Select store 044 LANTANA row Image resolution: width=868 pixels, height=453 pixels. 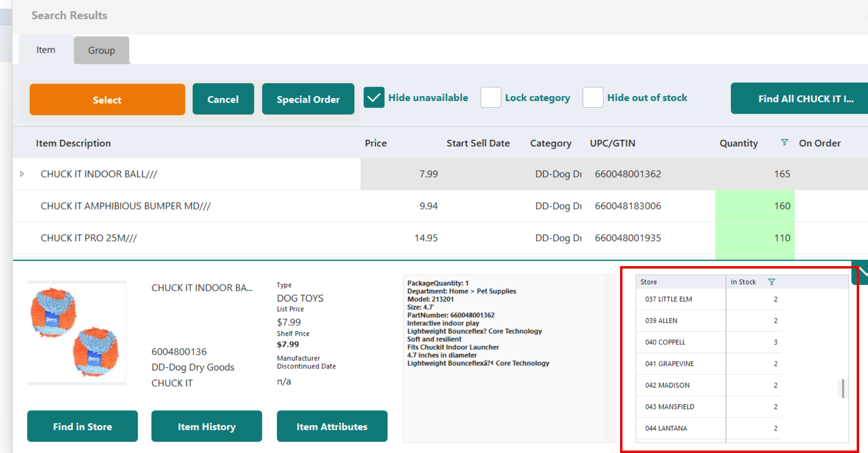pos(709,428)
